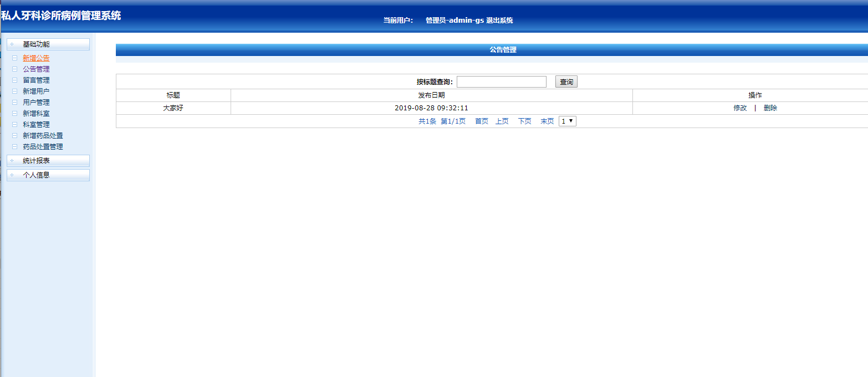This screenshot has width=868, height=377.
Task: Select the 公告管理 sidebar icon
Action: click(15, 69)
